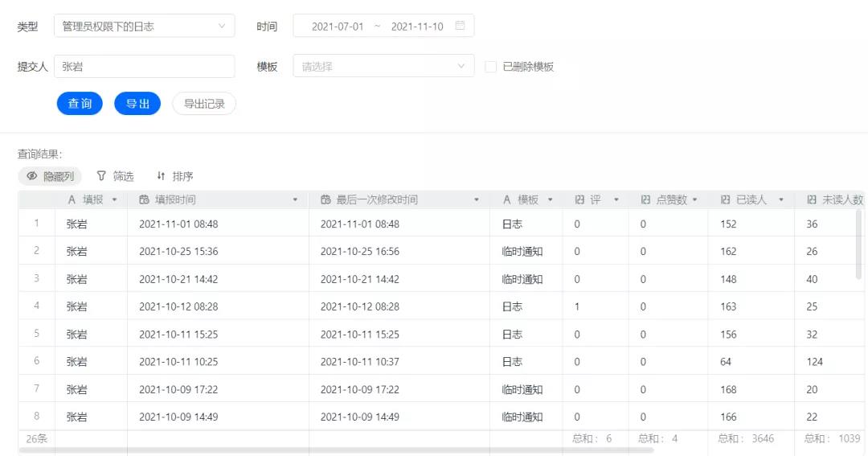Click the 排序 sort arrows icon

pos(161,175)
